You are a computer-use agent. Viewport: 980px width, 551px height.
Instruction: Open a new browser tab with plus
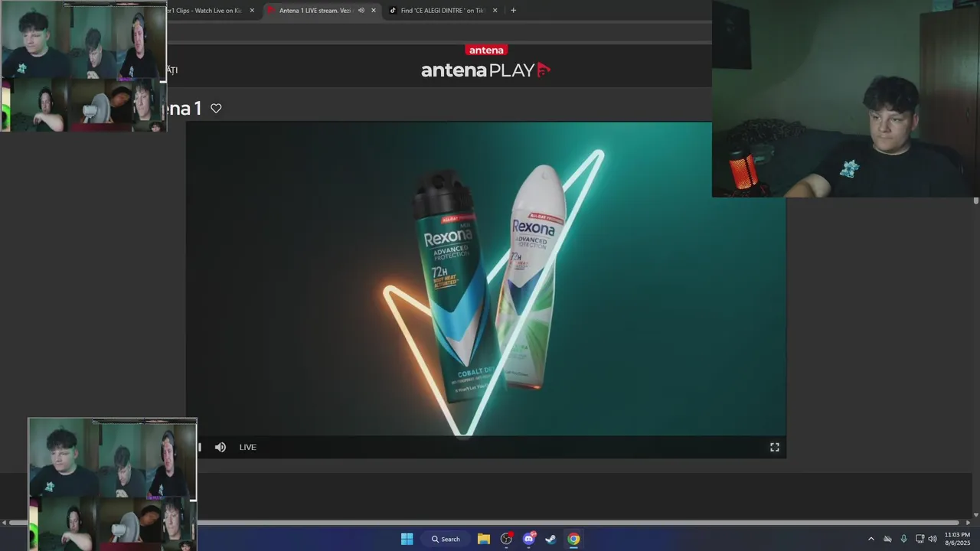(513, 11)
